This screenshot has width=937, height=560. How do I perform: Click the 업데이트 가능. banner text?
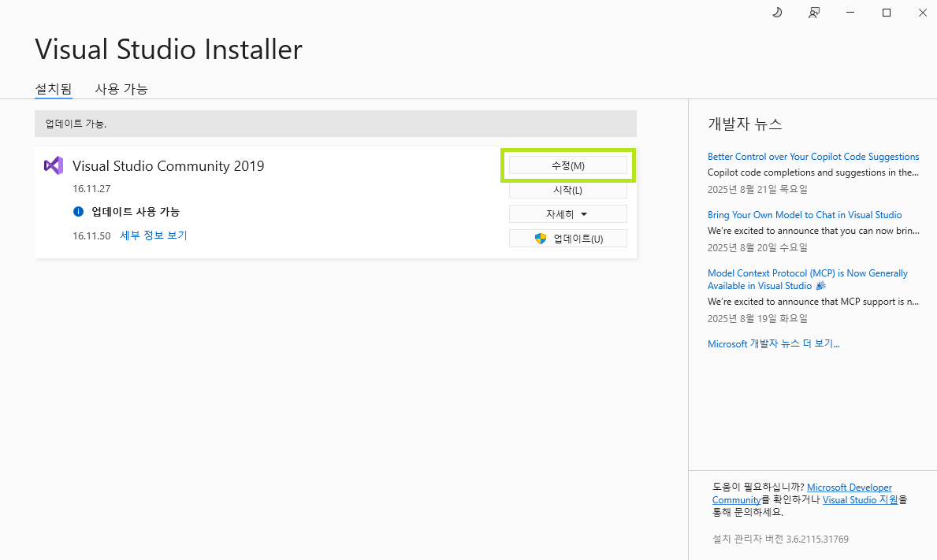coord(76,124)
